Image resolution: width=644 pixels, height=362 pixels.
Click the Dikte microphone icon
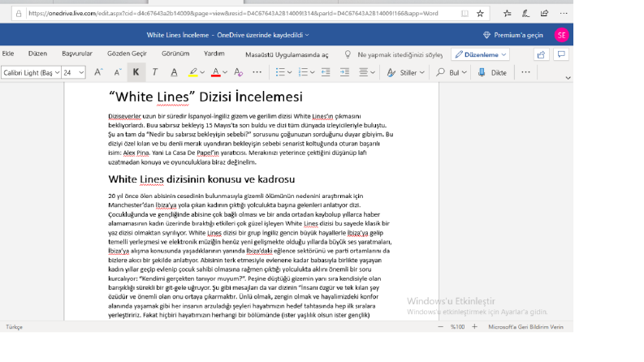pyautogui.click(x=482, y=73)
